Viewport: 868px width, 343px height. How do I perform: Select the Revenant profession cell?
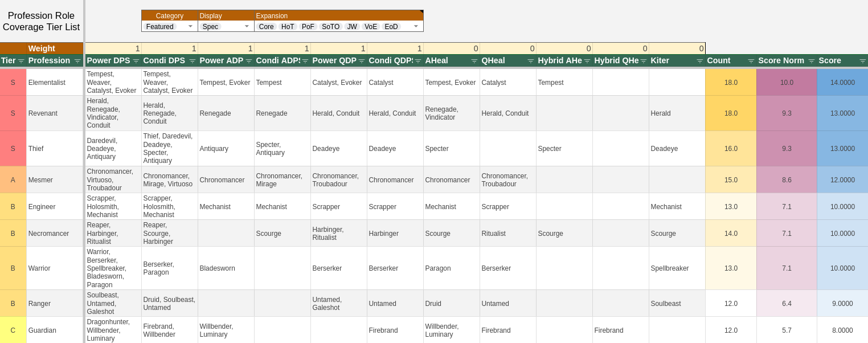(x=55, y=113)
